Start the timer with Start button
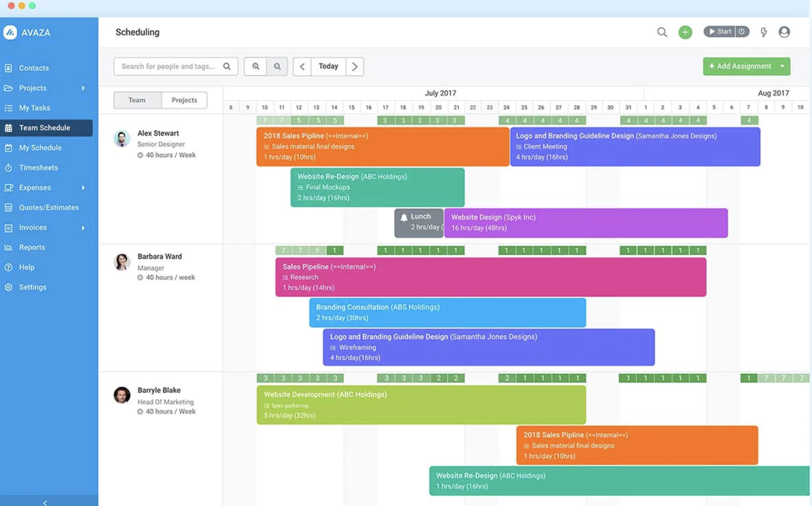The width and height of the screenshot is (812, 506). [x=720, y=31]
